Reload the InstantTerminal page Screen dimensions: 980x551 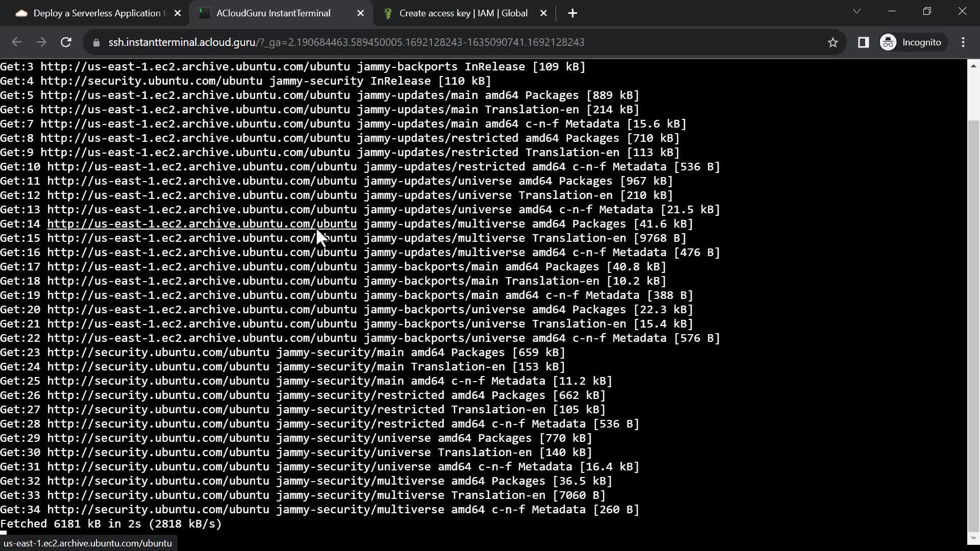(x=66, y=42)
